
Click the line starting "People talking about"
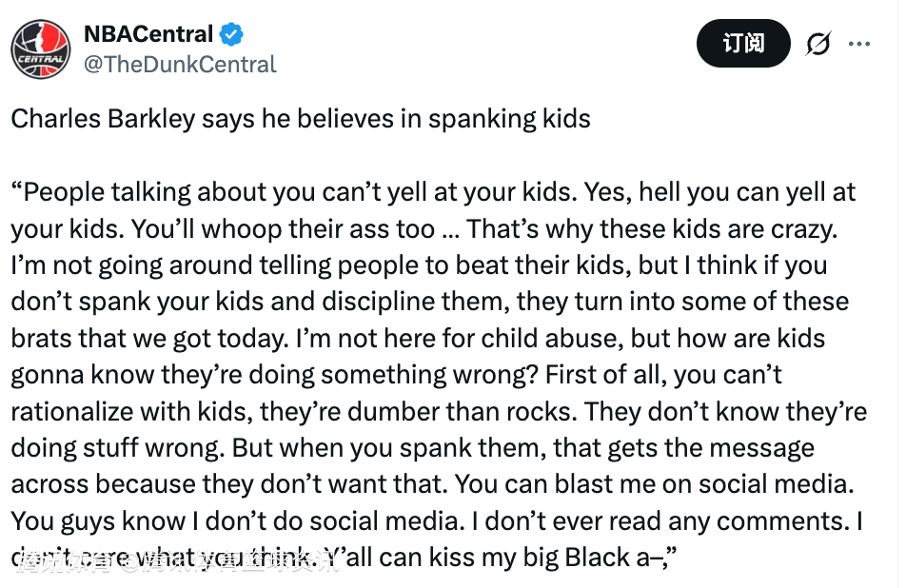[x=433, y=192]
